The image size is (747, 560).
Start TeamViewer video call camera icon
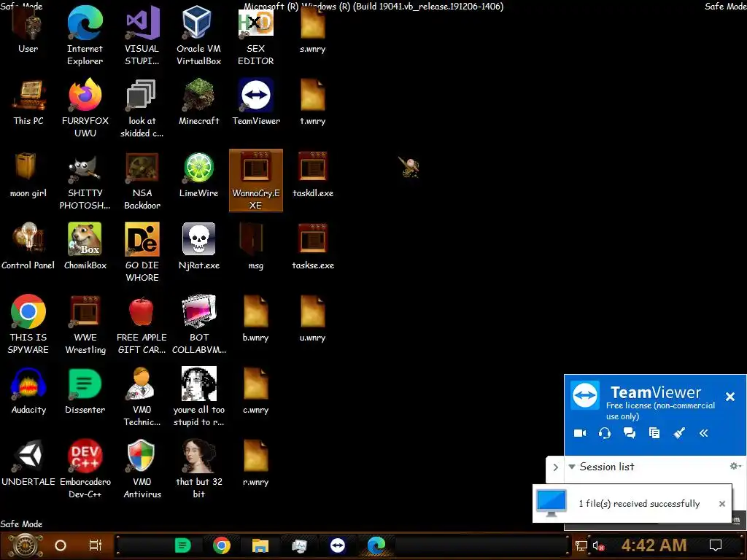point(580,433)
